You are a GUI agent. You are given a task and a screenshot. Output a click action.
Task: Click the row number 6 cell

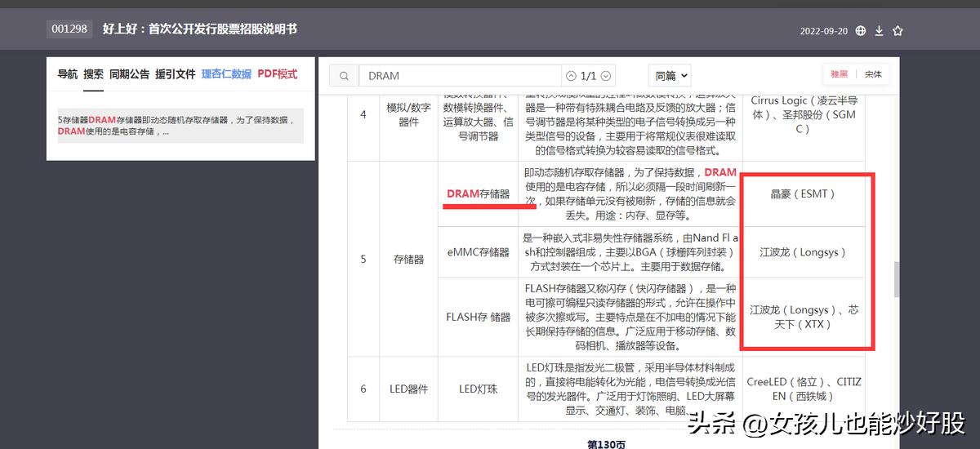coord(363,389)
